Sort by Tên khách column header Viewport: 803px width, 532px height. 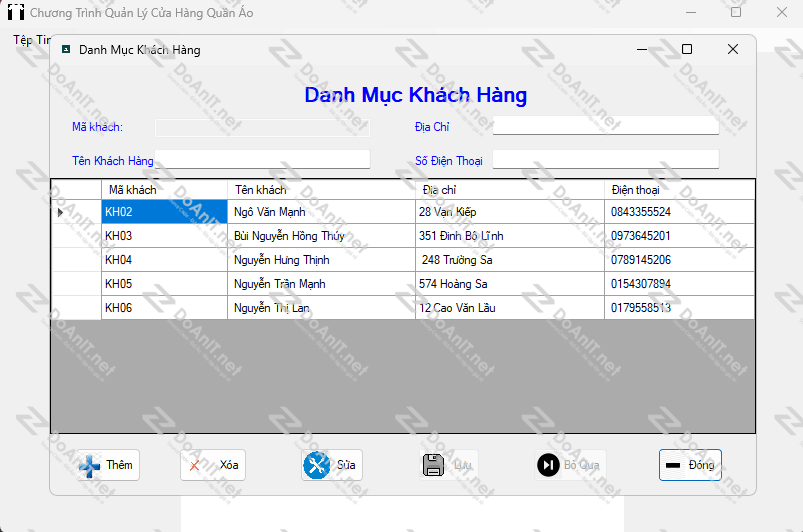click(321, 189)
